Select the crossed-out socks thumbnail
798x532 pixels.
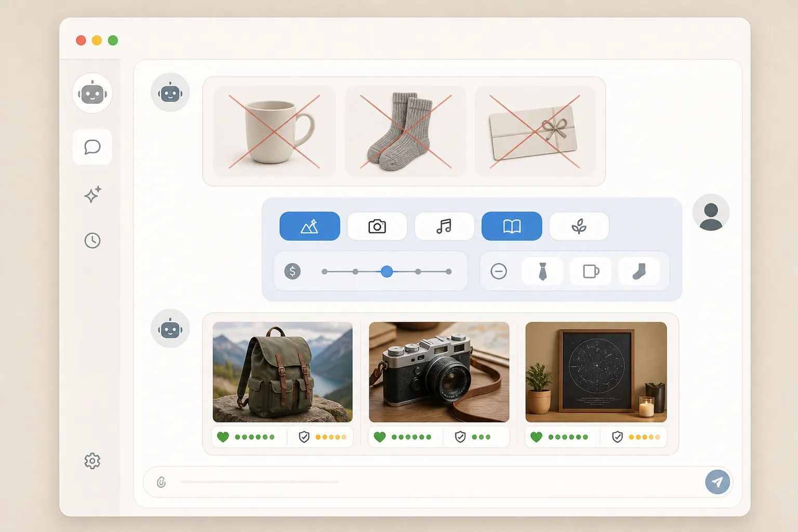coord(406,131)
